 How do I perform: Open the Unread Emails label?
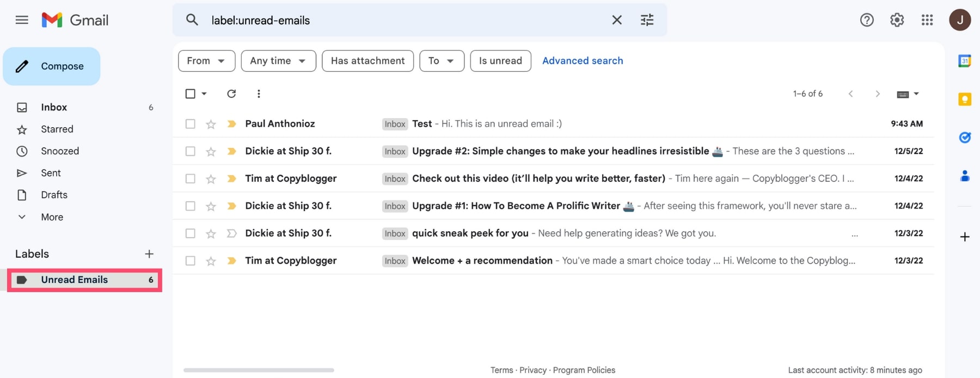75,280
